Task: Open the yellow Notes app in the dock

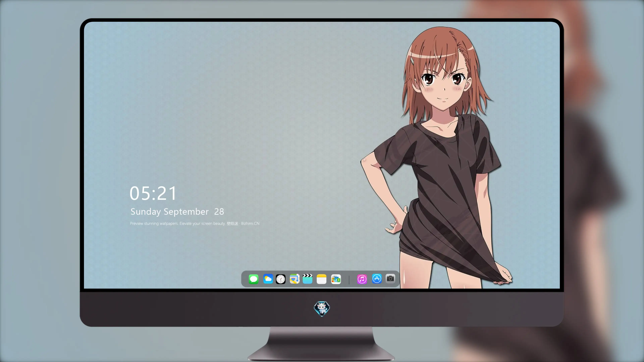Action: click(321, 279)
